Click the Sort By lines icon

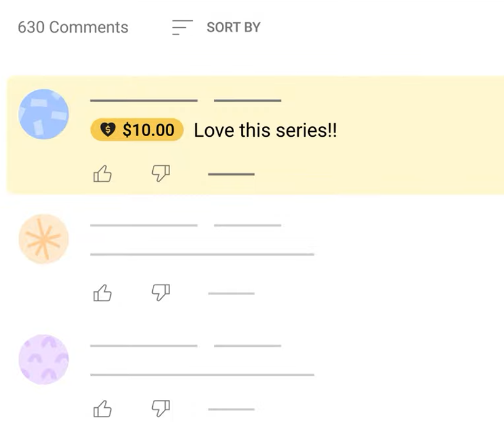(x=182, y=28)
